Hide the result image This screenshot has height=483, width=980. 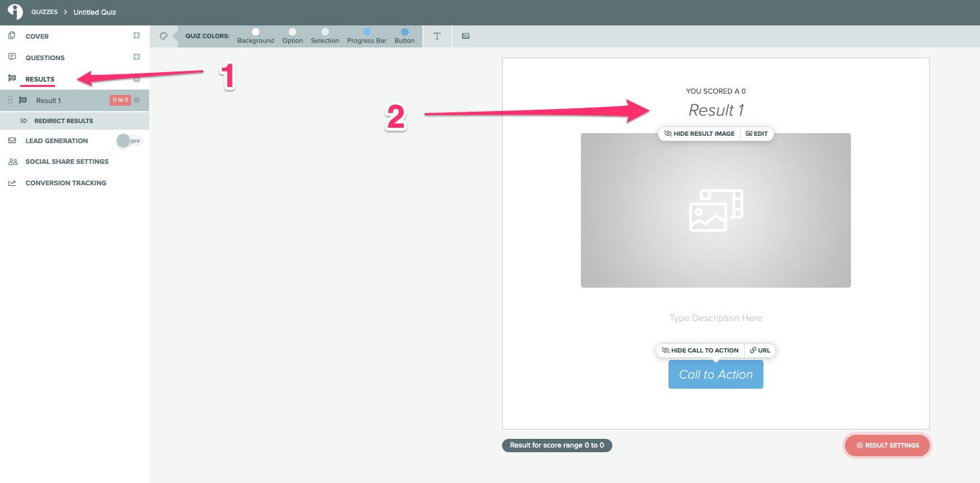(x=699, y=133)
